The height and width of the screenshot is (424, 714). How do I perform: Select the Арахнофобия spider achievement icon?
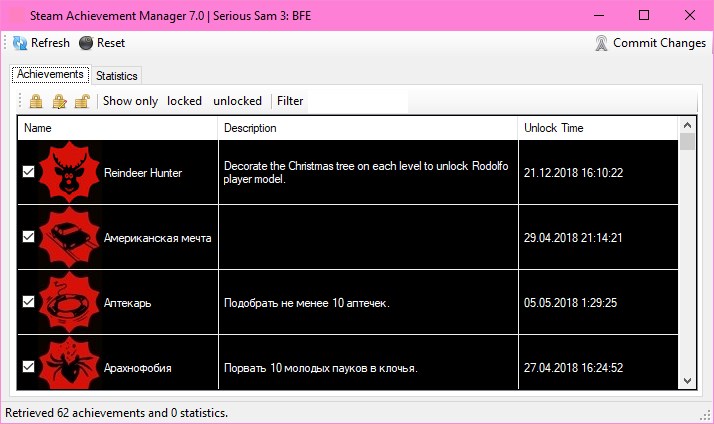pos(69,363)
